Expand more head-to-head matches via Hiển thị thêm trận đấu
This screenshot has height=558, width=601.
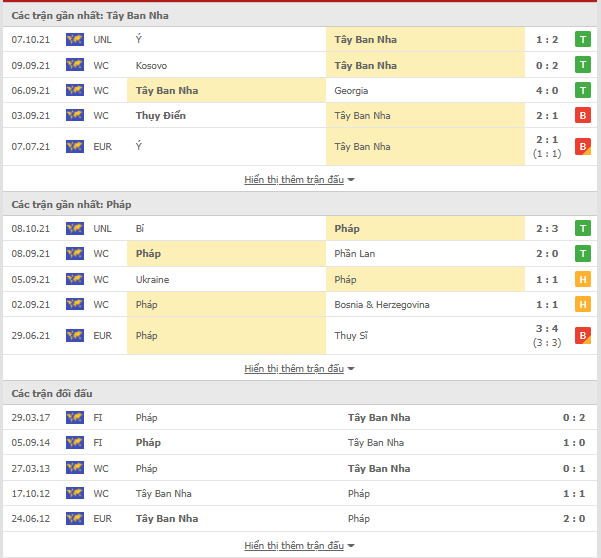[299, 545]
